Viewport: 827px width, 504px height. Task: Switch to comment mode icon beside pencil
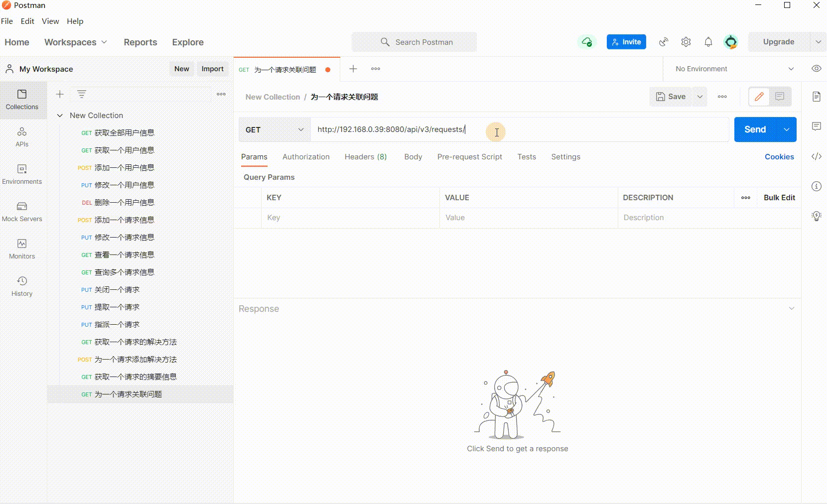[x=780, y=97]
